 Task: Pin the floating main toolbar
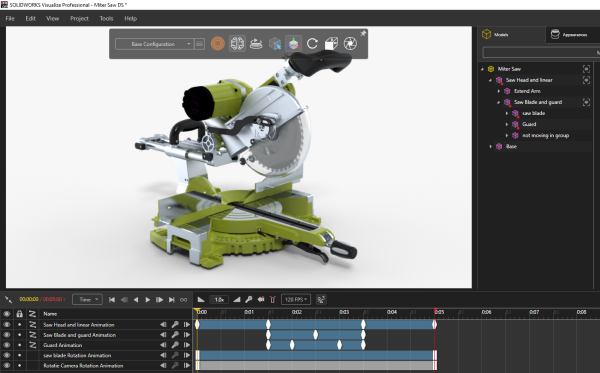click(x=363, y=33)
